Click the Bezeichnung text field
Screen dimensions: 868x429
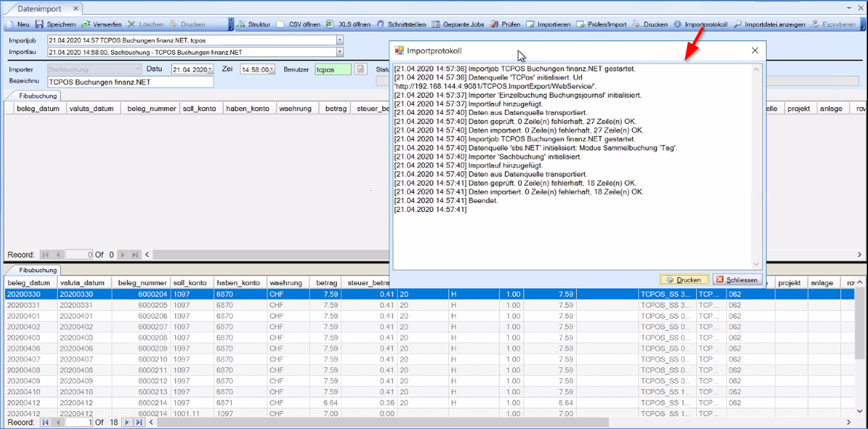pos(129,82)
